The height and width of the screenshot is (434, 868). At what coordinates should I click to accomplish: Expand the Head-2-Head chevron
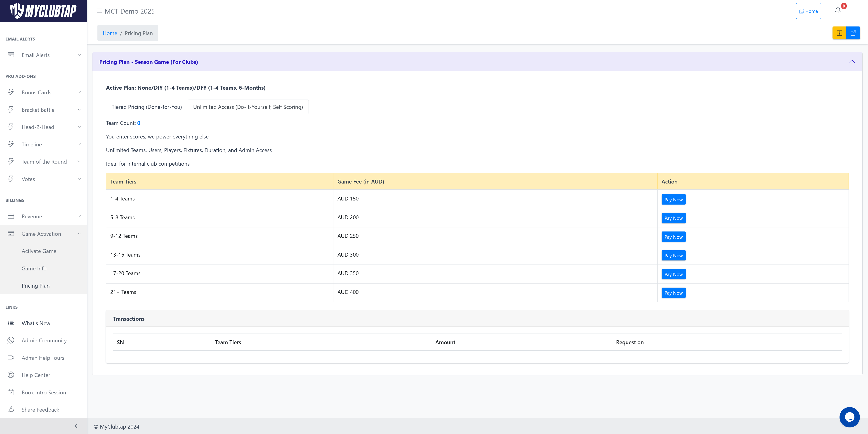click(79, 127)
